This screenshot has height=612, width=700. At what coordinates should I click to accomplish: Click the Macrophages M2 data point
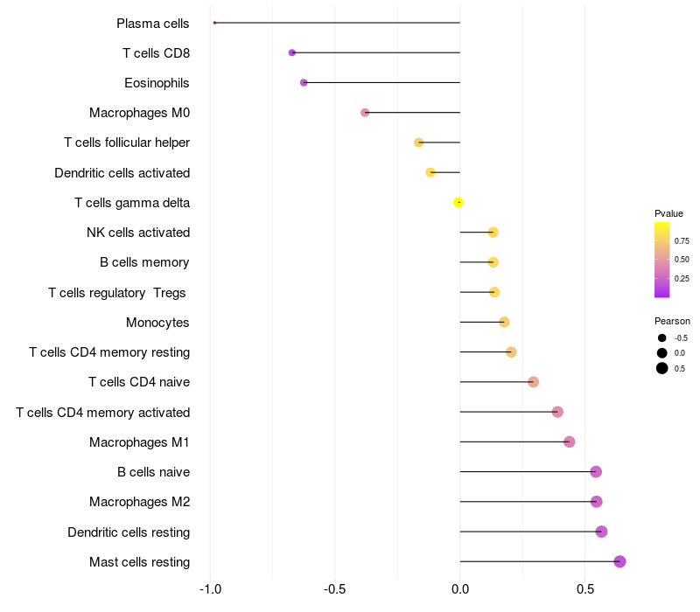click(597, 502)
